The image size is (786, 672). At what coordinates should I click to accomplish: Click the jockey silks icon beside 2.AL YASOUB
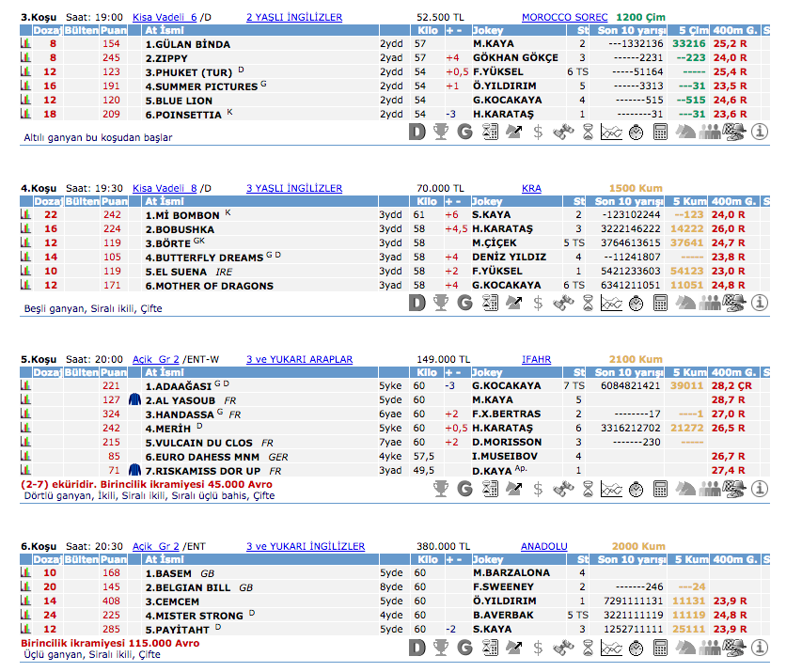coord(134,400)
